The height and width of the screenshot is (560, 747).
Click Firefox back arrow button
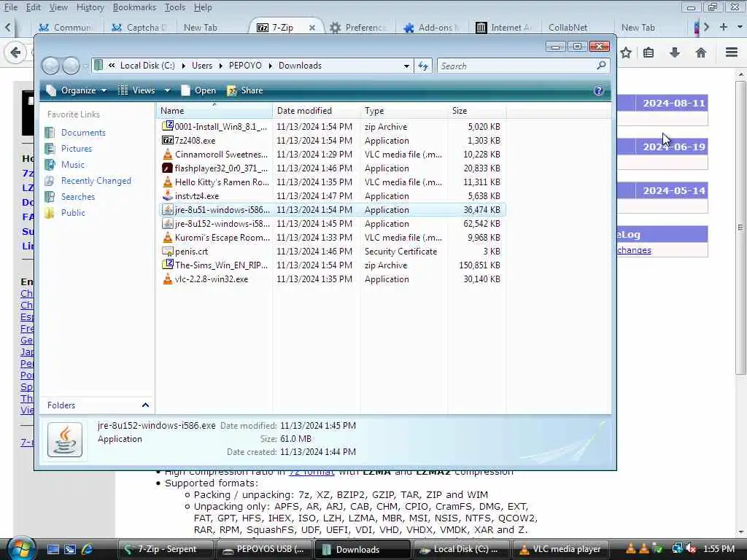coord(15,52)
